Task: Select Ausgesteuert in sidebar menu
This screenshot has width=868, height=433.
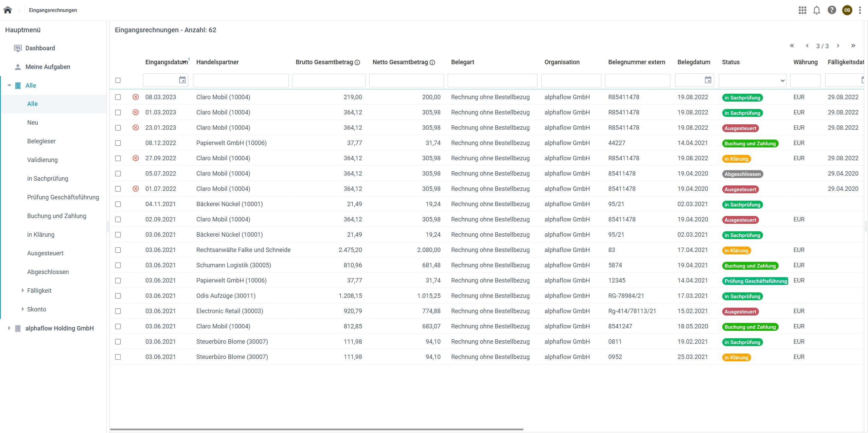Action: [x=45, y=253]
